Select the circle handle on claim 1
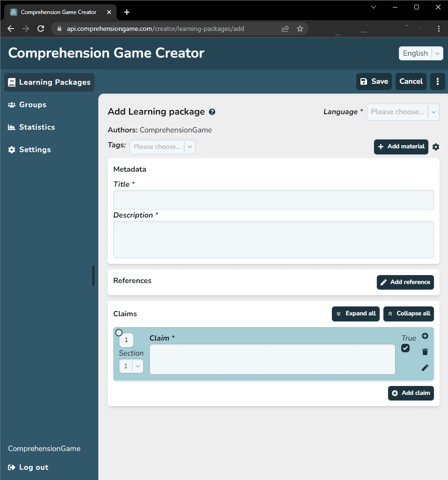 [x=119, y=332]
